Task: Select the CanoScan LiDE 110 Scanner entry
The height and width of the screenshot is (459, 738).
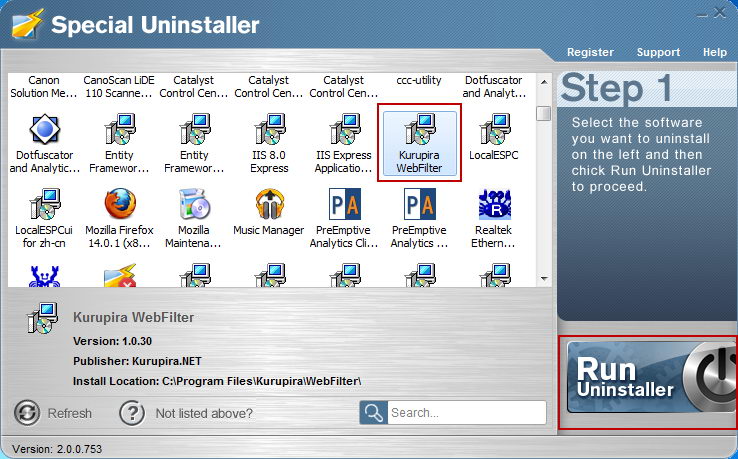Action: click(119, 87)
